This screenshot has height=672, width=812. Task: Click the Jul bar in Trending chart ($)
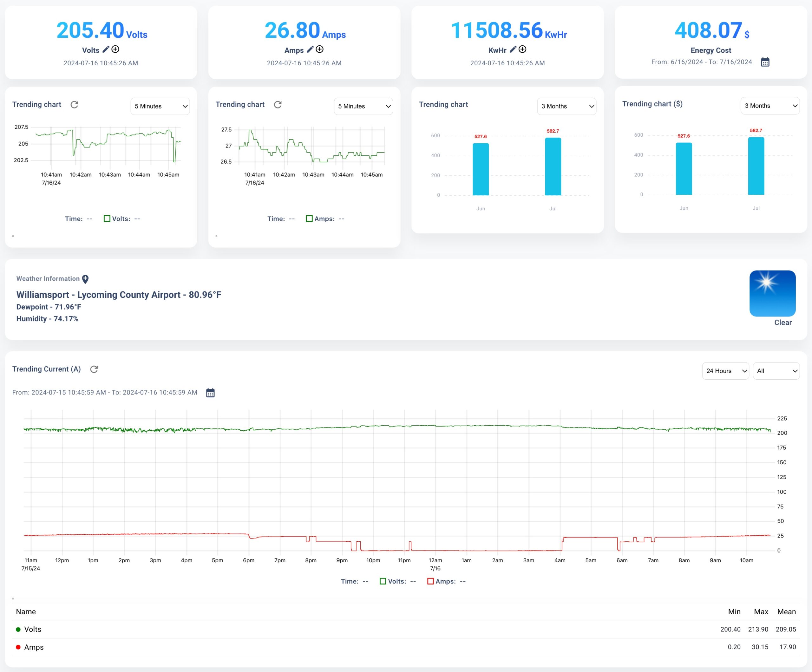click(x=756, y=166)
